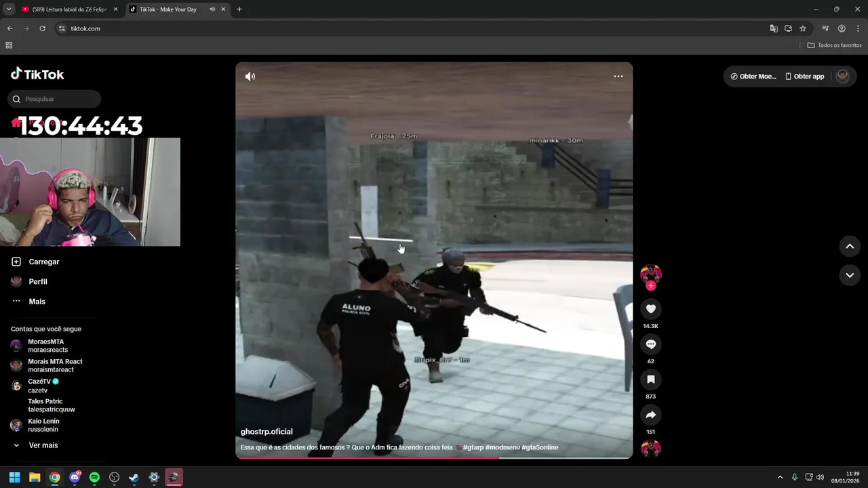The width and height of the screenshot is (868, 488).
Task: Open the TikTok account avatar menu
Action: pos(843,76)
